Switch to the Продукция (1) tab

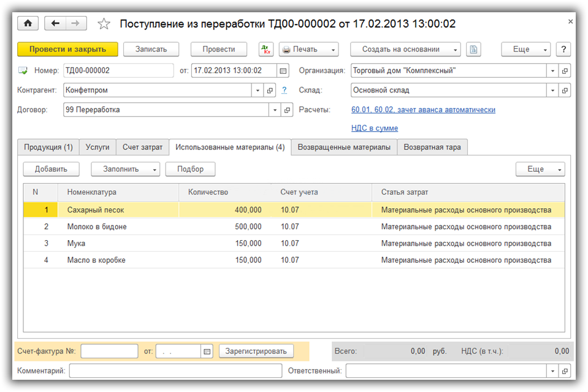pos(48,147)
